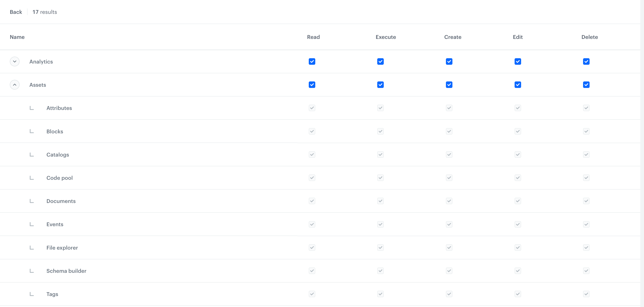Collapse the Assets section
The image size is (644, 307).
(x=14, y=85)
